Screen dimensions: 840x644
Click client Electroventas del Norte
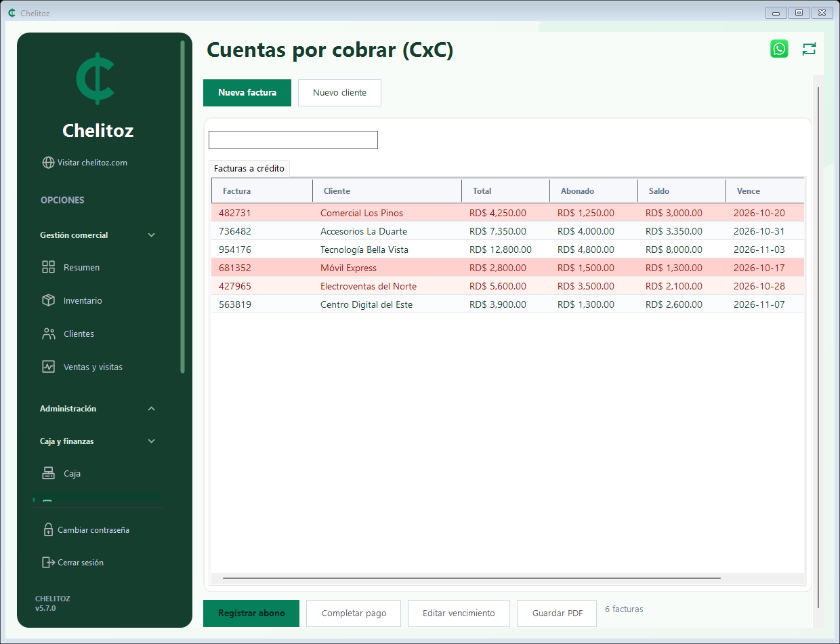pos(369,286)
